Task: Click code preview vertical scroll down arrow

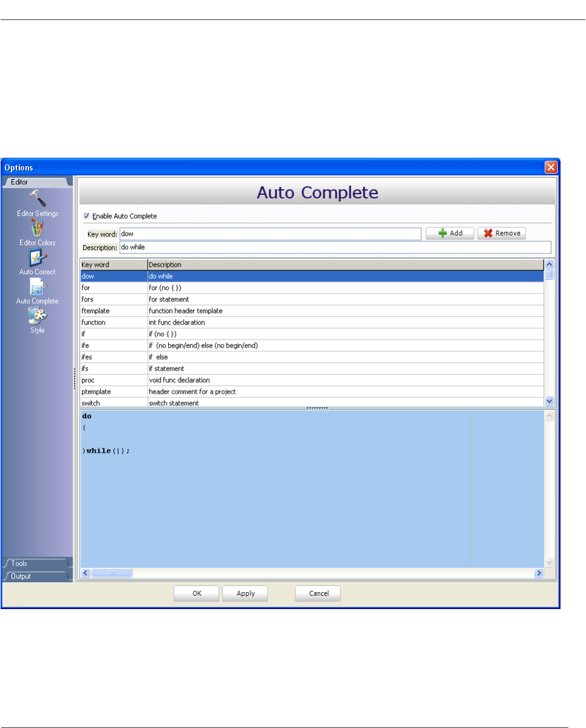Action: pyautogui.click(x=549, y=563)
